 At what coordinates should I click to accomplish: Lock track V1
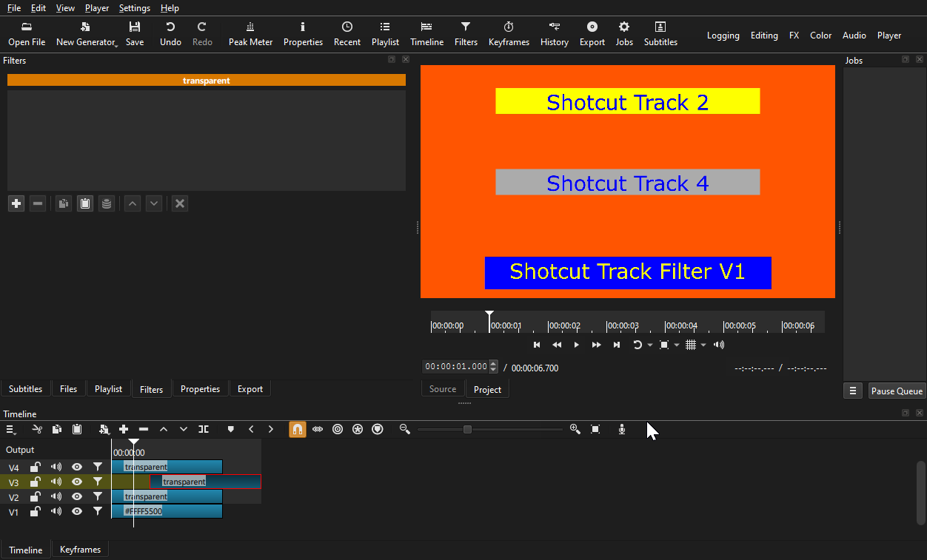35,511
